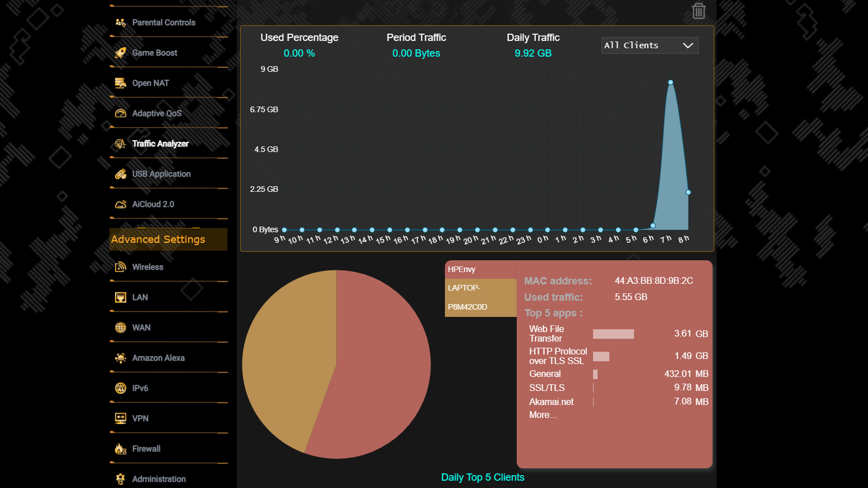The image size is (868, 488).
Task: Open the Traffic Analyzer menu item
Action: [160, 144]
